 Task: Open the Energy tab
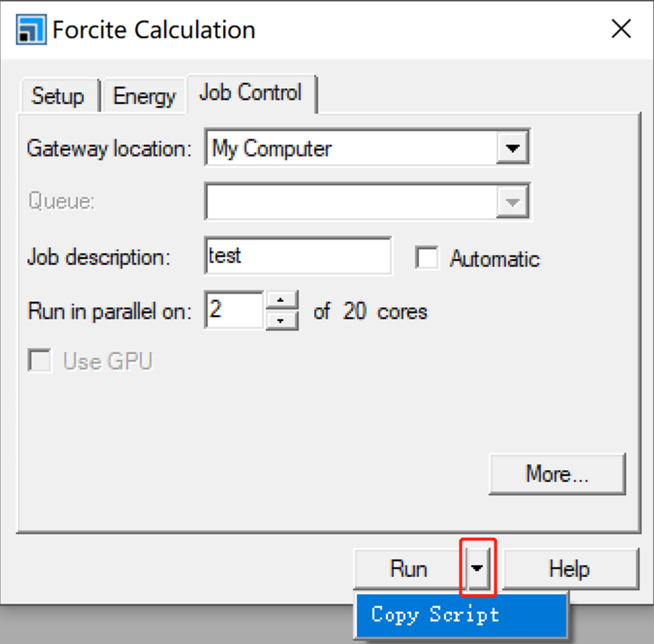pyautogui.click(x=144, y=96)
